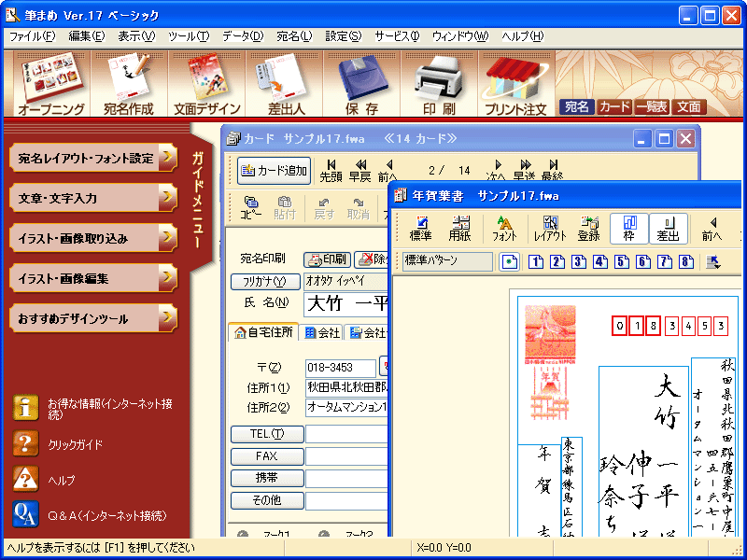
Task: Open Q&A (インターネット接続) in sidebar
Action: click(25, 515)
